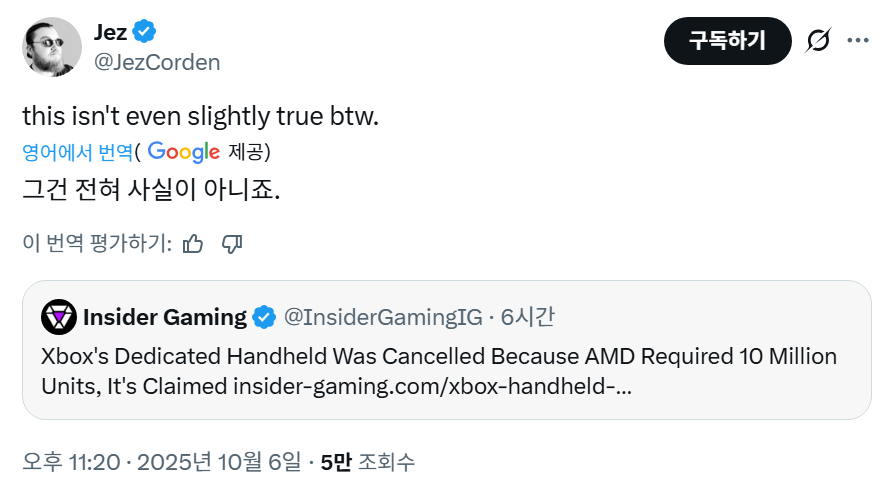
Task: Click the thumbs up translation rating icon
Action: [x=194, y=243]
